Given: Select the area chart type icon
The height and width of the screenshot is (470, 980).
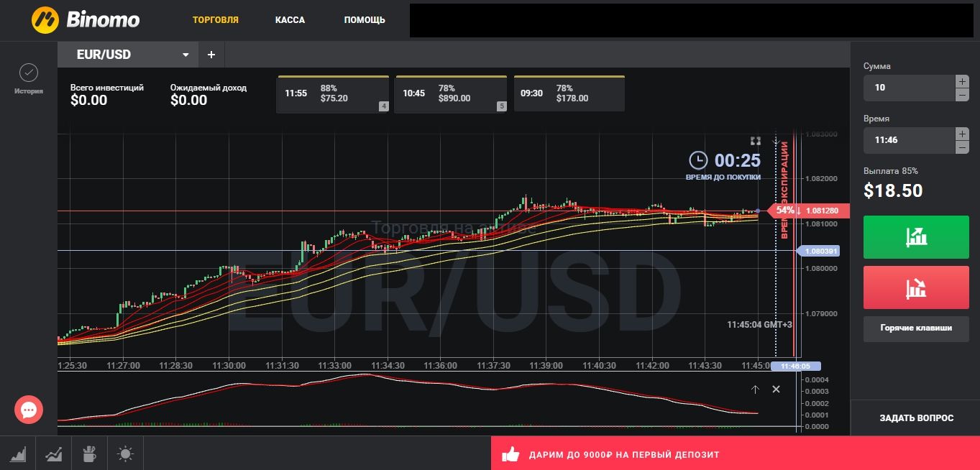Looking at the screenshot, I should point(19,453).
